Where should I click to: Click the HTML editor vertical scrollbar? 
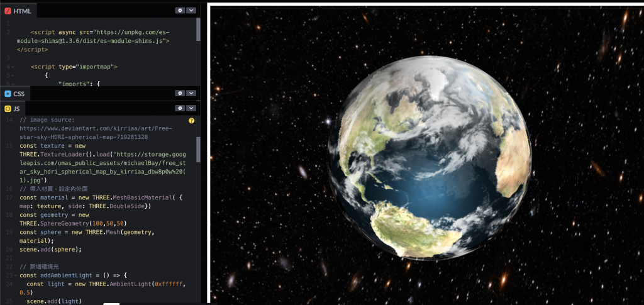198,30
